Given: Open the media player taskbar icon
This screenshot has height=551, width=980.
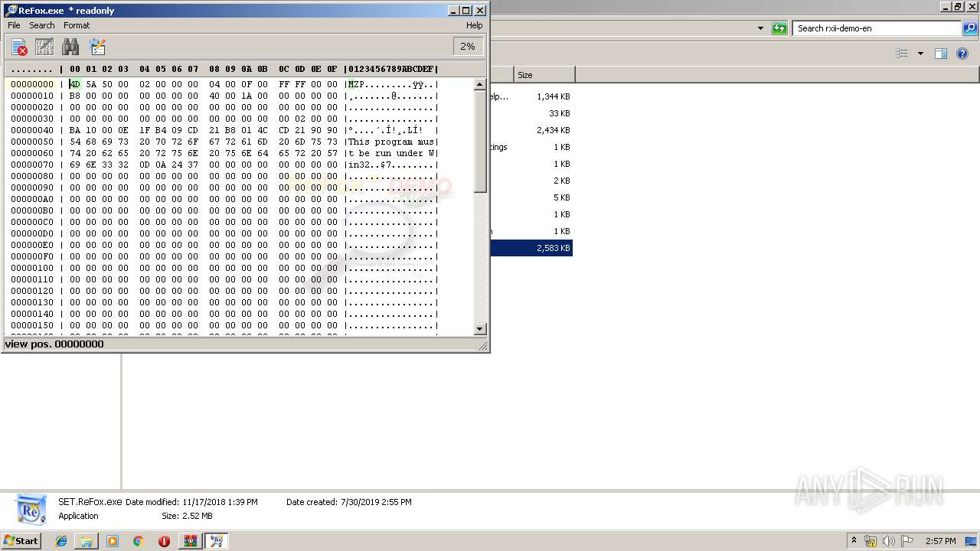Looking at the screenshot, I should click(x=113, y=541).
